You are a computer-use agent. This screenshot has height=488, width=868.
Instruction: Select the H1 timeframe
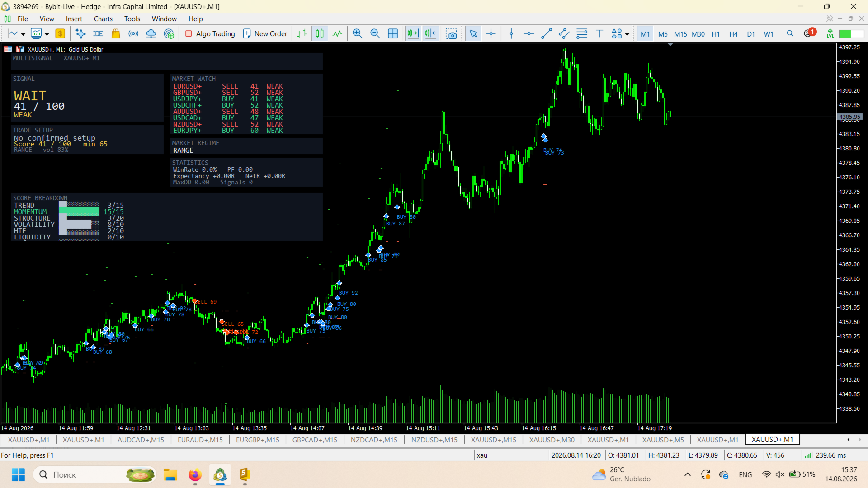pos(716,34)
